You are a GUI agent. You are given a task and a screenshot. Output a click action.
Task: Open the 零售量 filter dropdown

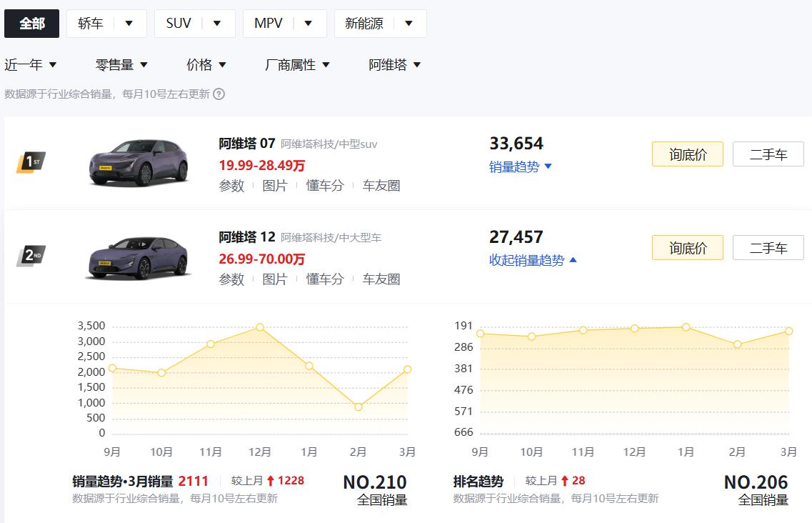121,65
